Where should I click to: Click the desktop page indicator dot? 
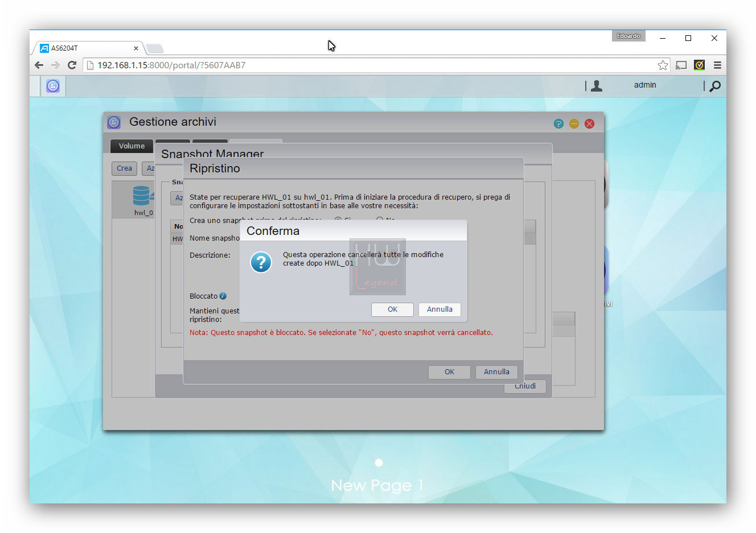point(379,462)
